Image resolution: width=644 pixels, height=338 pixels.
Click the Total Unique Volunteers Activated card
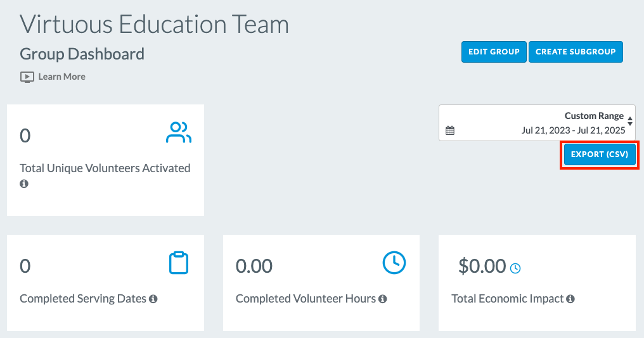coord(106,160)
